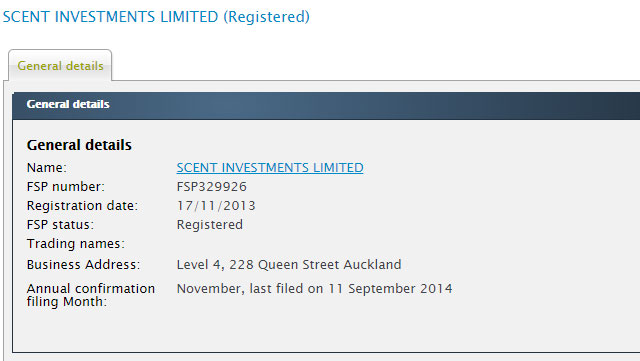Click the 'FSP status:' field label
640x361 pixels.
pyautogui.click(x=60, y=225)
